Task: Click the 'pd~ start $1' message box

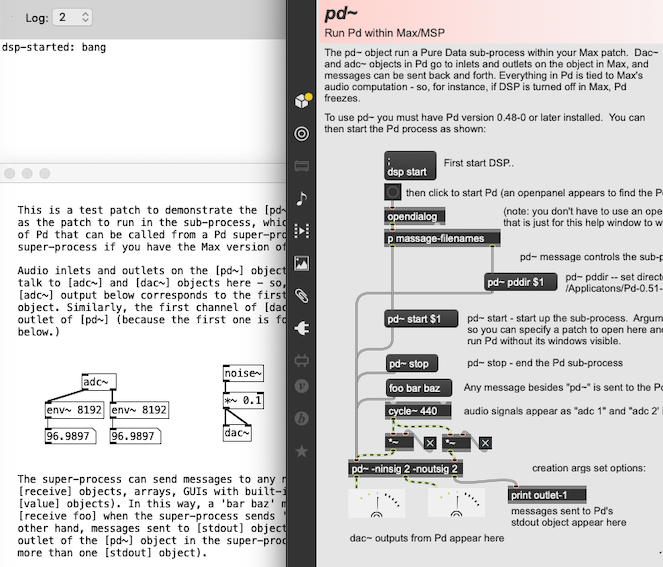Action: pyautogui.click(x=421, y=319)
